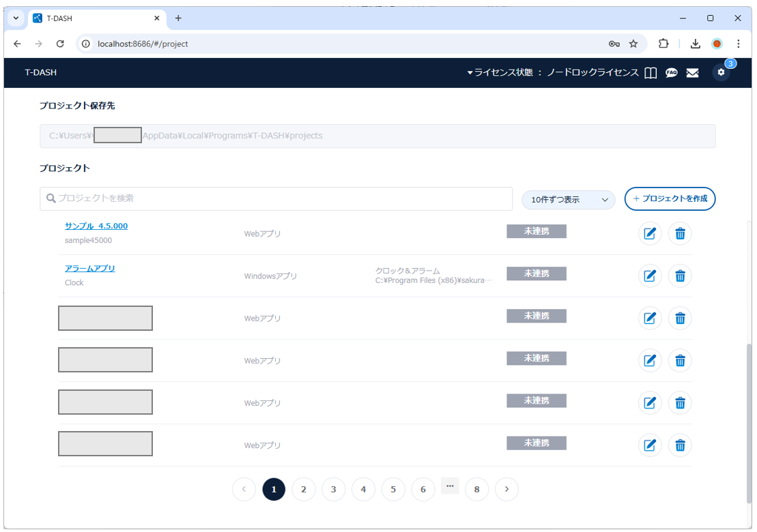Viewport: 757px width, 532px height.
Task: Open the FAQ speech bubble icon
Action: (672, 73)
